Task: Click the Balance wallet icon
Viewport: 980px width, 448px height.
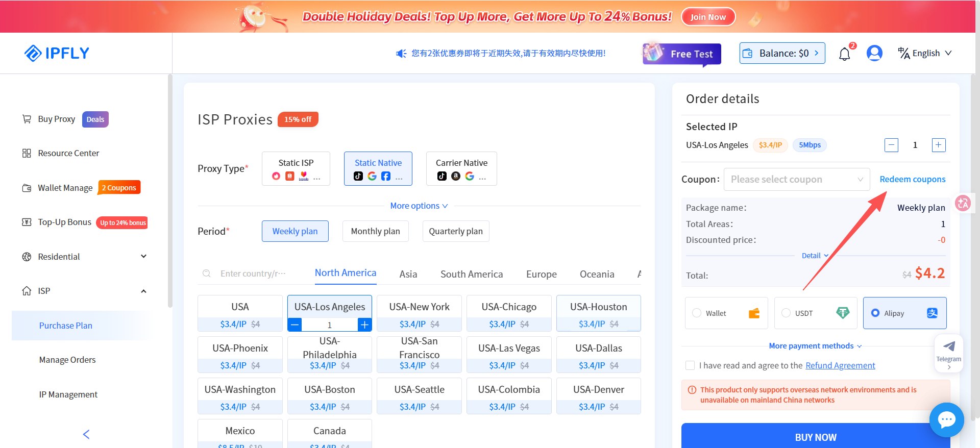Action: pyautogui.click(x=748, y=54)
